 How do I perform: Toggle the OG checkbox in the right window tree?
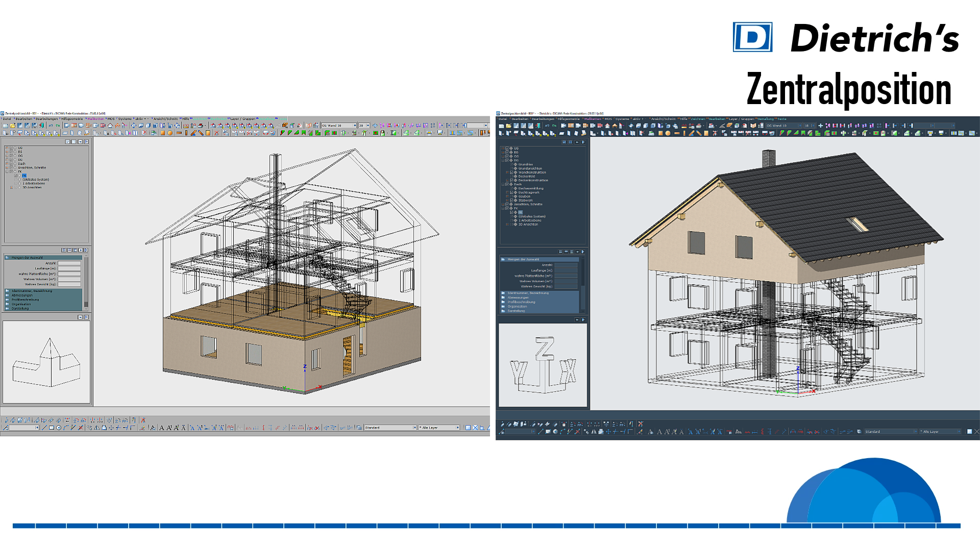click(x=507, y=156)
